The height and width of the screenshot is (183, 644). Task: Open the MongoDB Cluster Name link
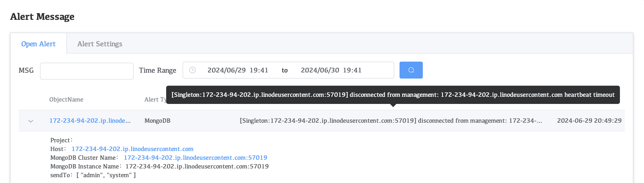pyautogui.click(x=195, y=158)
